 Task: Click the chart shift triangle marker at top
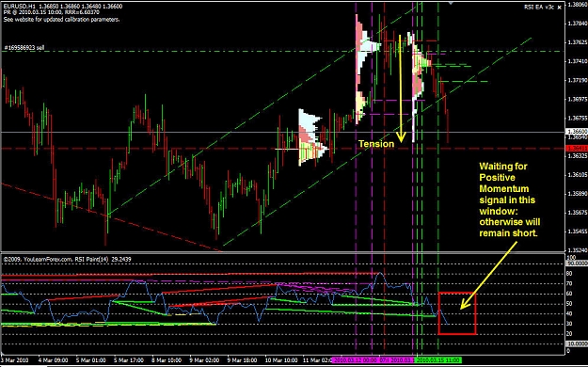[451, 2]
